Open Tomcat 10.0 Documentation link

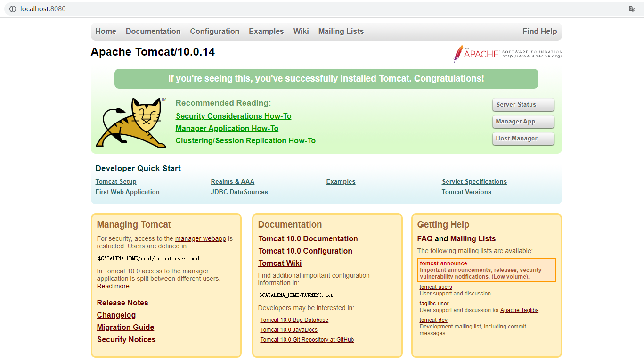pyautogui.click(x=308, y=239)
